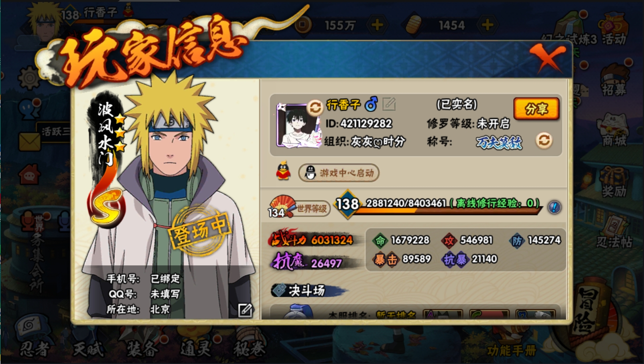644x364 pixels.
Task: Edit contact details via the bottom pencil icon
Action: tap(245, 310)
